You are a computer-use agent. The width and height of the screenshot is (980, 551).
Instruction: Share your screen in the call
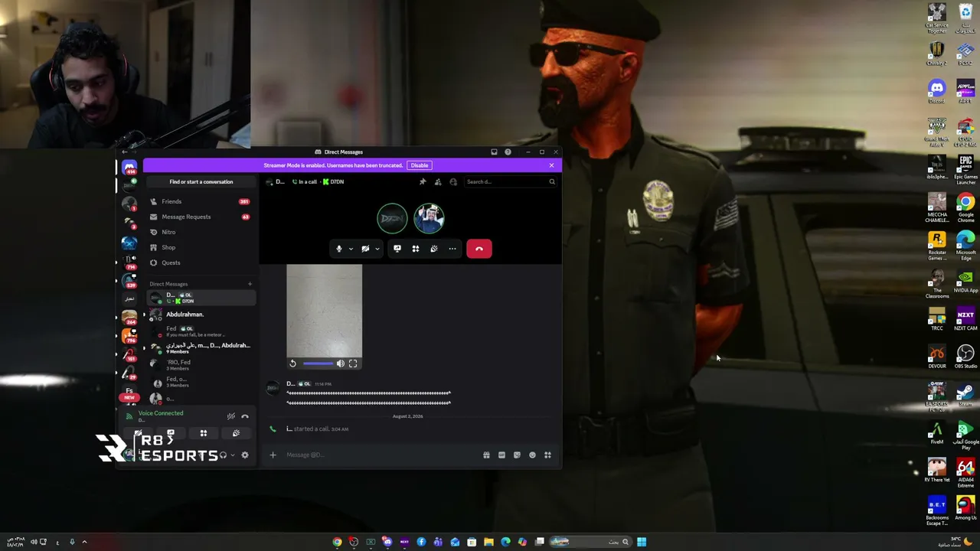397,249
